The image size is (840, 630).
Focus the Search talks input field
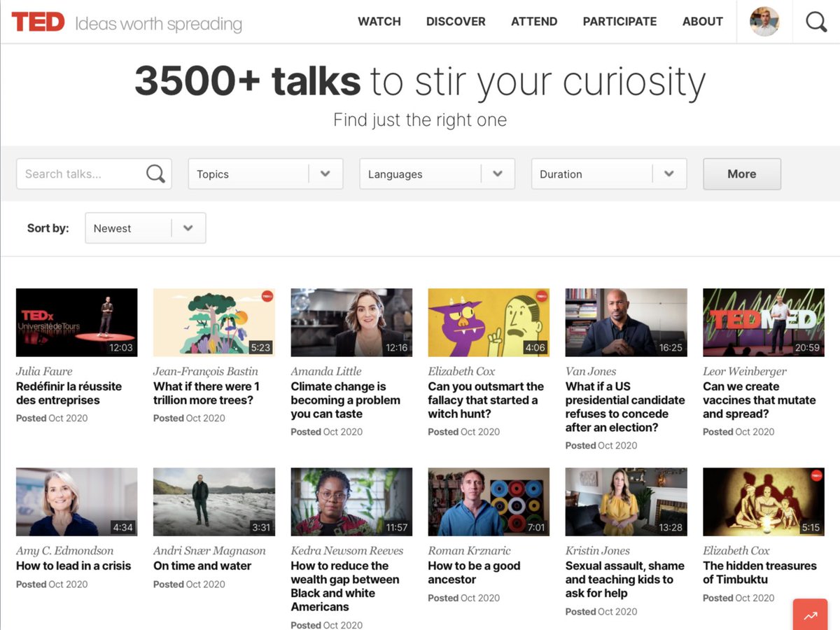pos(94,174)
